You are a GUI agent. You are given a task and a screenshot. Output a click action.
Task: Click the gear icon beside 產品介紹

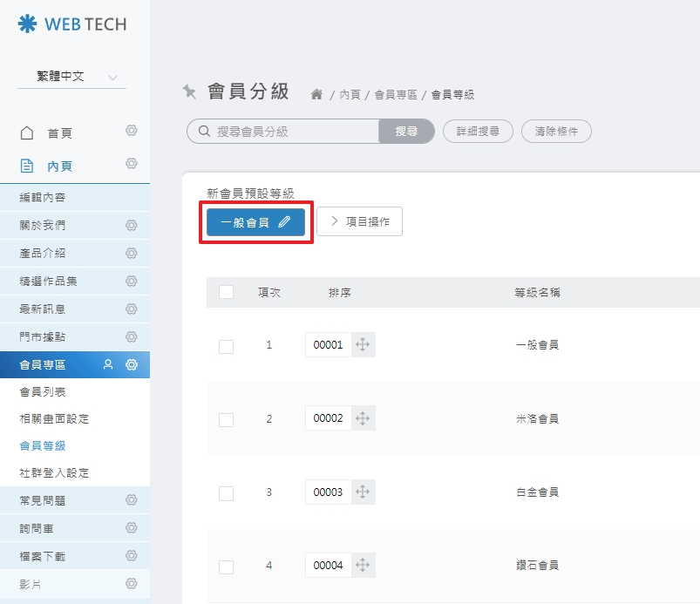tap(132, 254)
